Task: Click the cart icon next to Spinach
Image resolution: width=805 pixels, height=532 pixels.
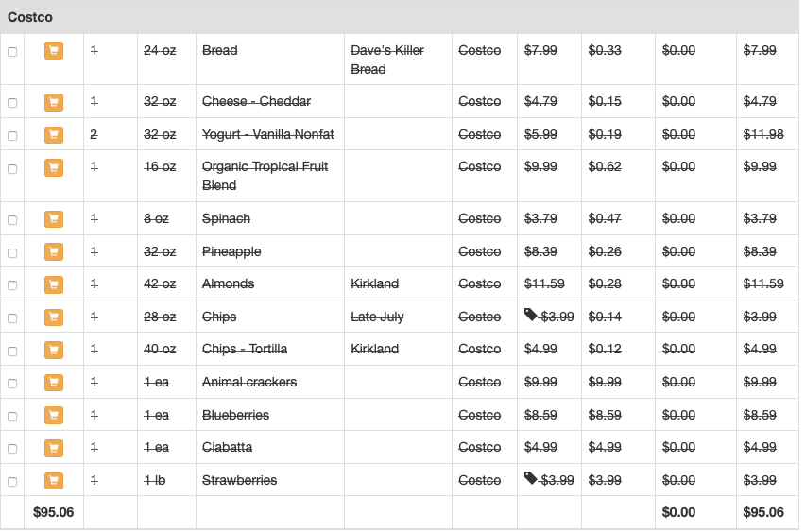Action: [x=54, y=219]
